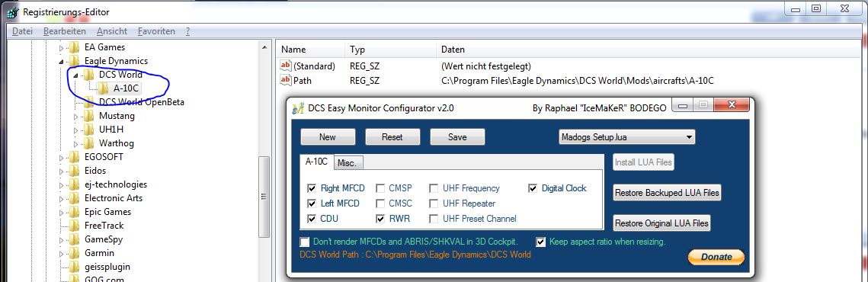This screenshot has height=282, width=868.
Task: Uncheck the Digital Clock checkbox
Action: (533, 188)
